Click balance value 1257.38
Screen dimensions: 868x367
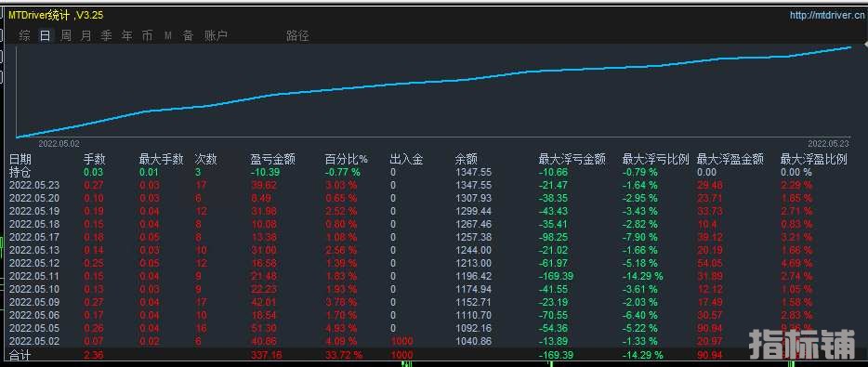[x=473, y=238]
